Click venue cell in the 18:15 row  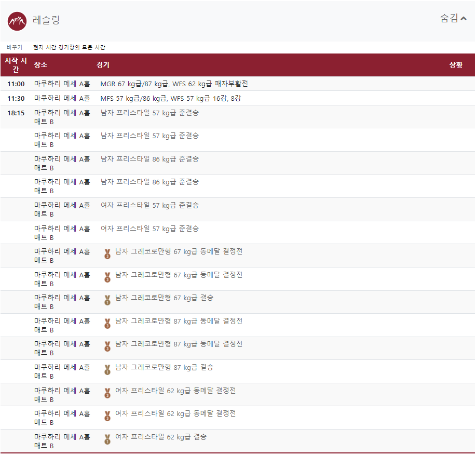62,117
